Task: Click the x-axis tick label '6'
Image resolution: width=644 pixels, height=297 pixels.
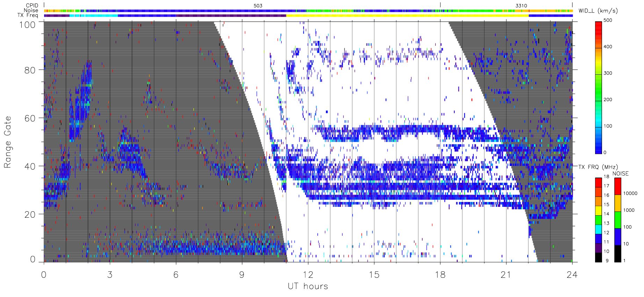Action: click(176, 275)
